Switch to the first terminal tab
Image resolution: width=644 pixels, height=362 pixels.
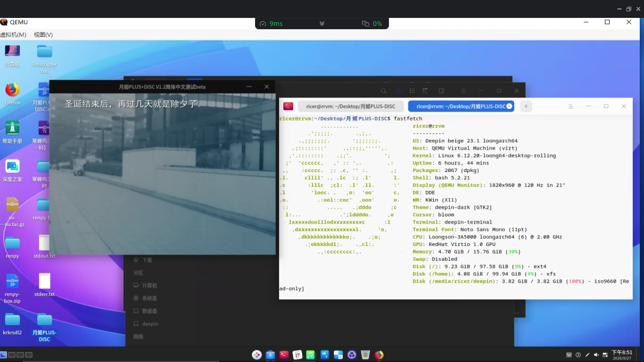click(351, 107)
